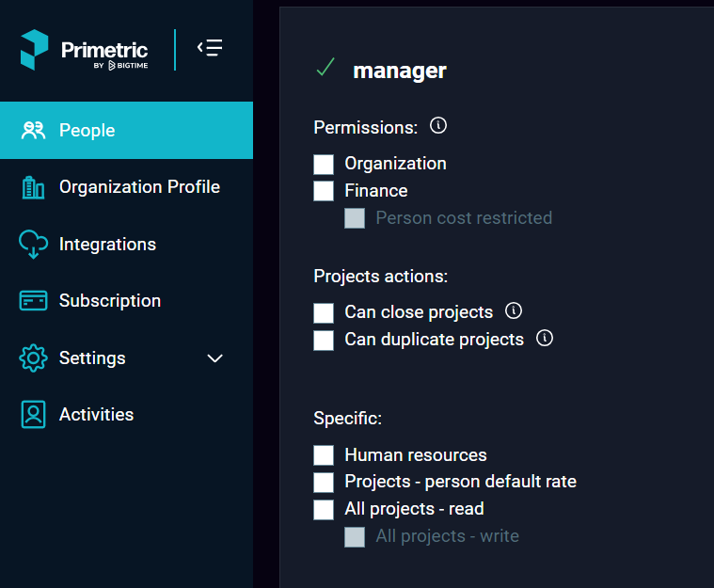This screenshot has height=588, width=714.
Task: Check the Can duplicate projects box
Action: tap(324, 341)
